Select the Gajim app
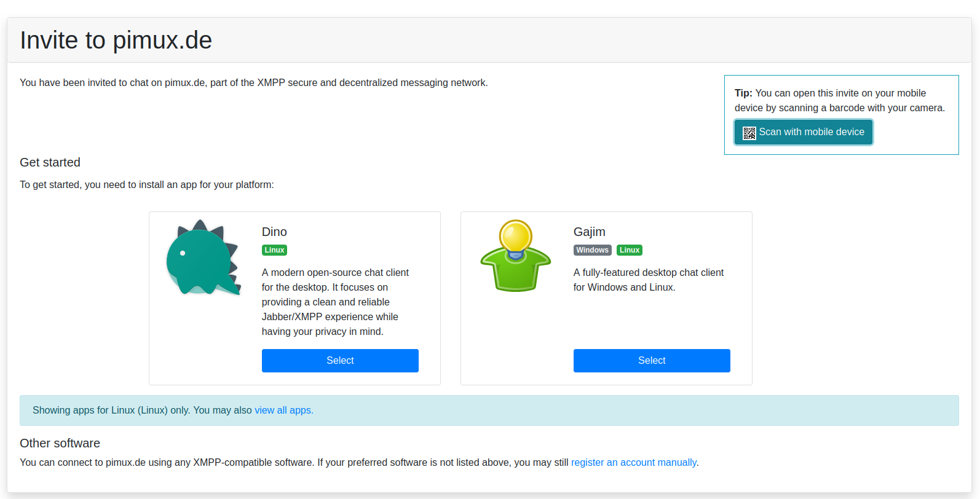The image size is (980, 499). [x=652, y=361]
